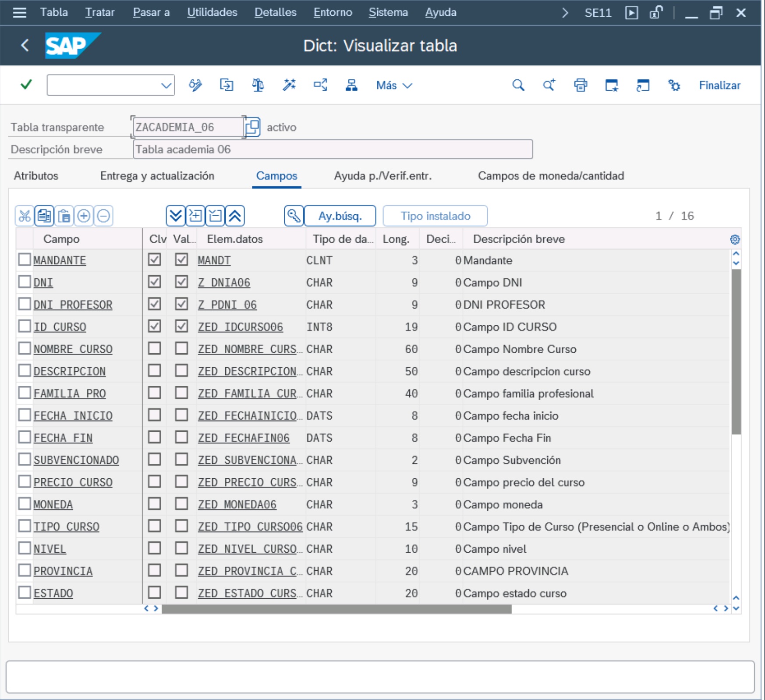Viewport: 765px width, 700px height.
Task: Toggle the Clv key checkbox for ID_CURSO
Action: (154, 326)
